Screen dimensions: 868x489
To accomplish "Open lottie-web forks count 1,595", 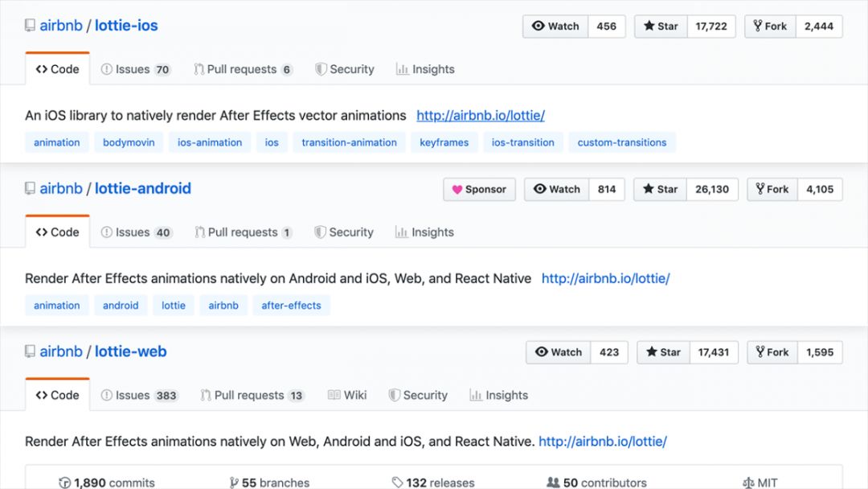I will (820, 352).
